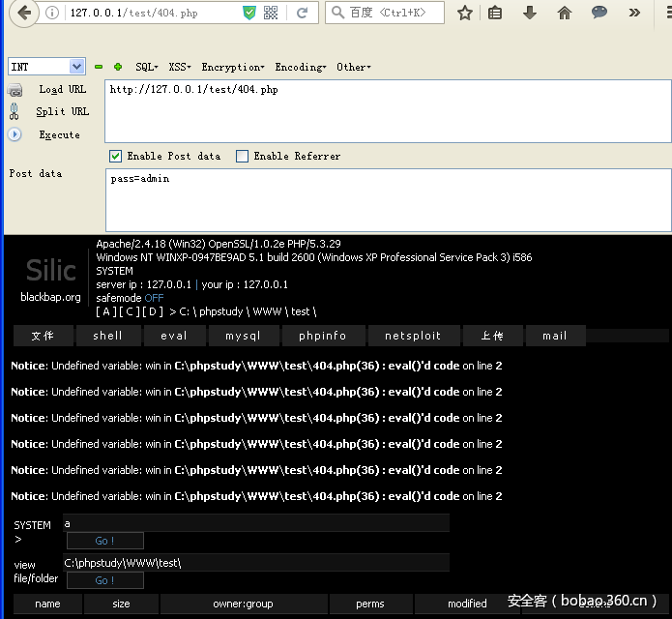Viewport: 672px width, 619px height.
Task: Open the downloads arrow icon
Action: coord(530,14)
